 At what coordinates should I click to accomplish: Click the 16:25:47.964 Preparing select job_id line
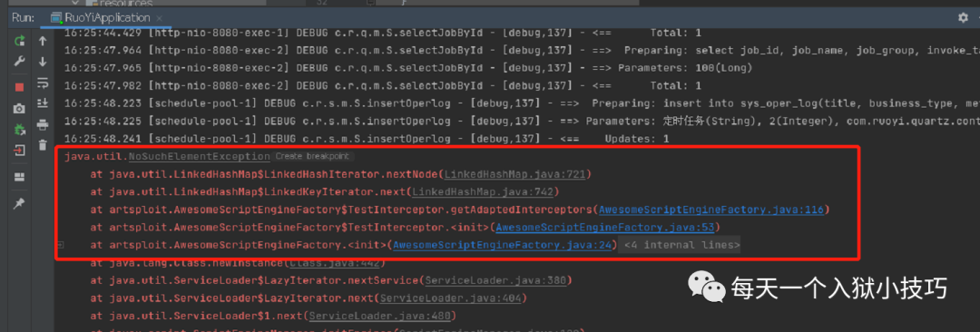pos(522,50)
